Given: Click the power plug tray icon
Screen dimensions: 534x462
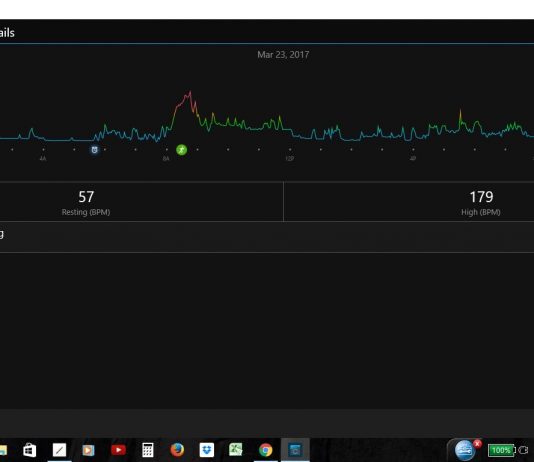Looking at the screenshot, I should tap(523, 450).
